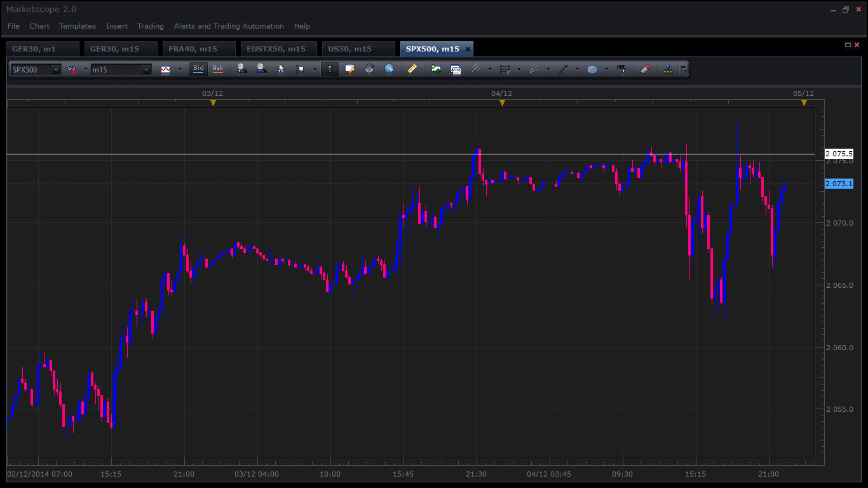Click the add picture icon
The width and height of the screenshot is (868, 488).
tap(436, 69)
